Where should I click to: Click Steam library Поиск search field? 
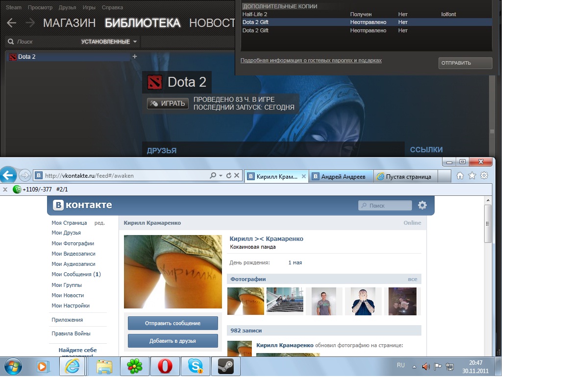(x=43, y=42)
